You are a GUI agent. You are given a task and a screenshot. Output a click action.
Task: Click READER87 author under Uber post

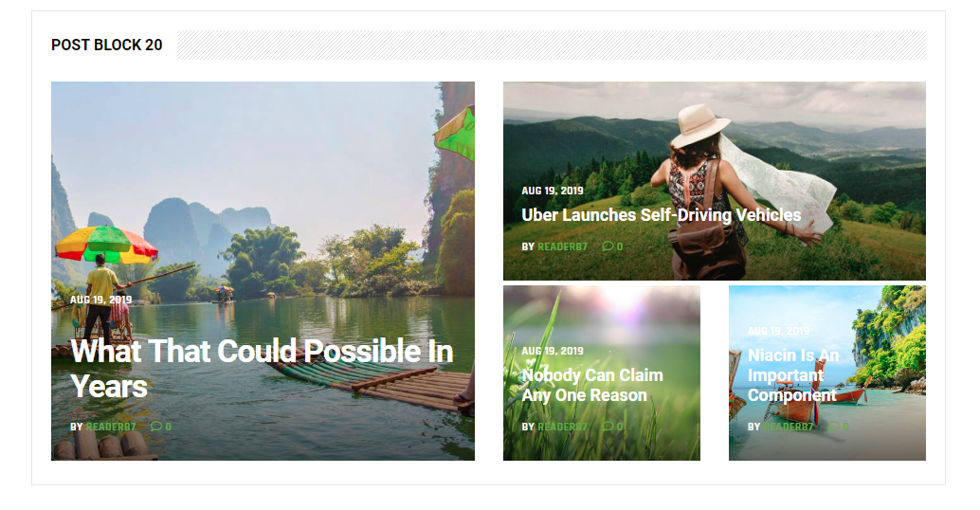[x=562, y=246]
